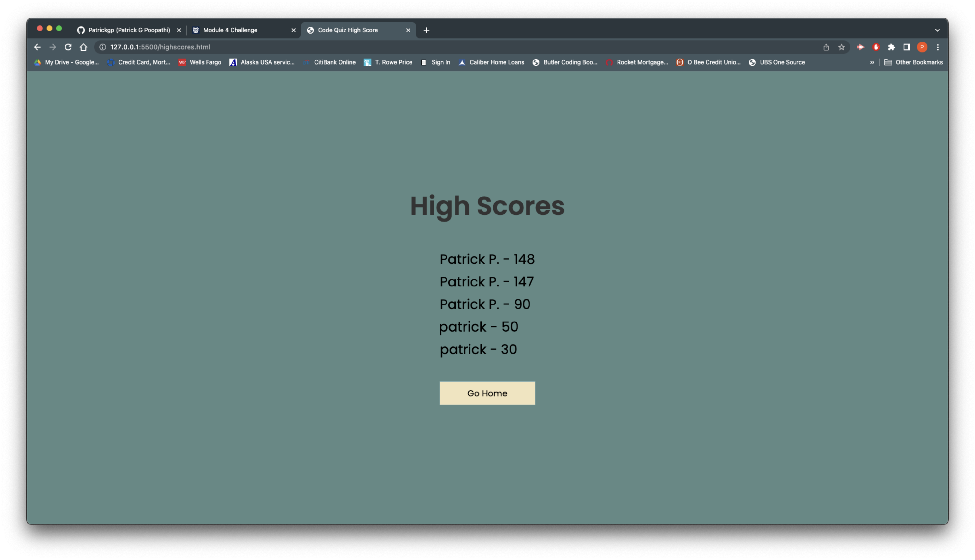Open the O Bee Credit Unio... bookmark
This screenshot has width=975, height=560.
click(708, 62)
